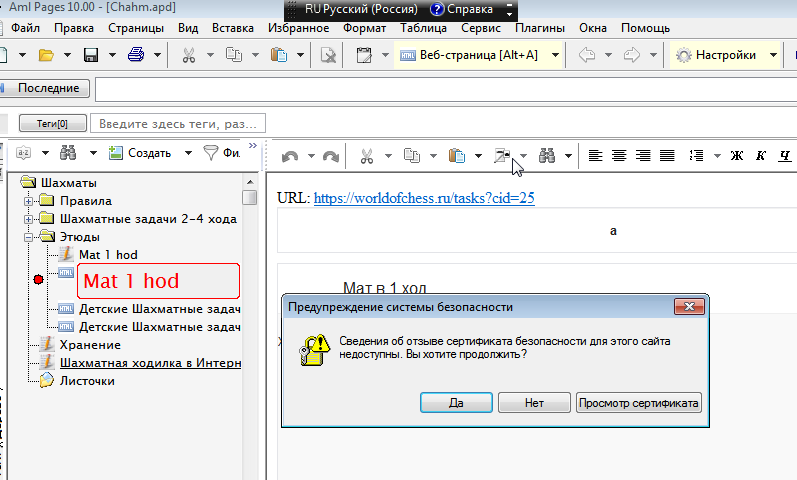Click the Теги[0] button

pyautogui.click(x=52, y=124)
